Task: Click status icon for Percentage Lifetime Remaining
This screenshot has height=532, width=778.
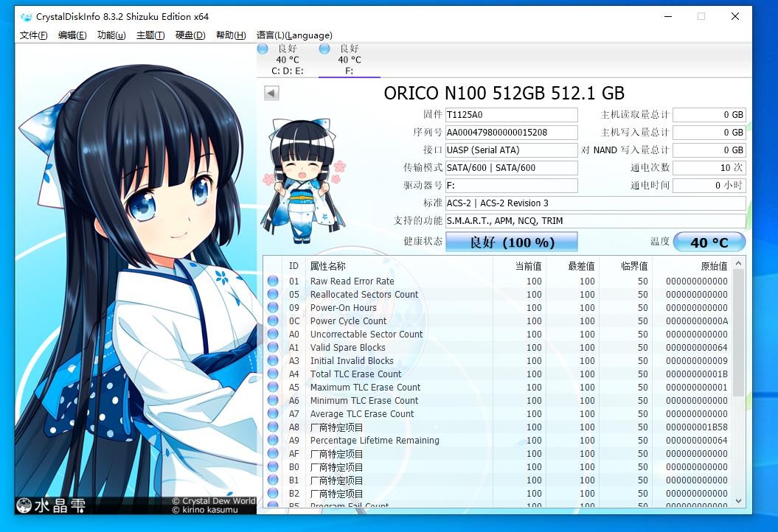Action: coord(273,440)
